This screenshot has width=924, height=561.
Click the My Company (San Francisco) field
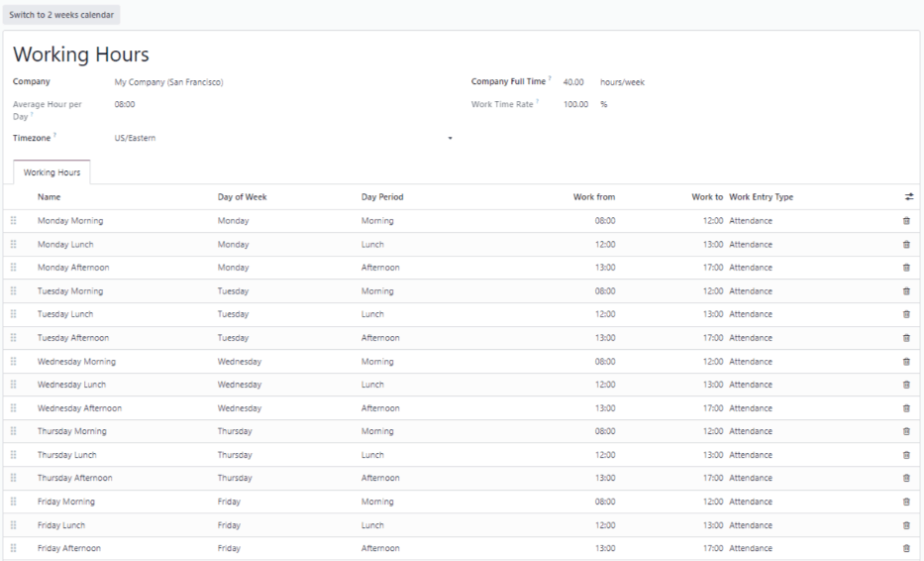coord(168,82)
